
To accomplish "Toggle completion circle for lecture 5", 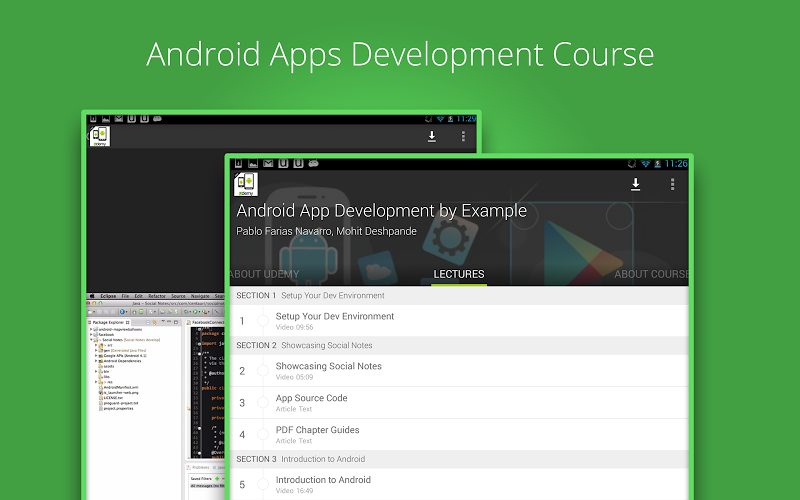I will coord(263,484).
